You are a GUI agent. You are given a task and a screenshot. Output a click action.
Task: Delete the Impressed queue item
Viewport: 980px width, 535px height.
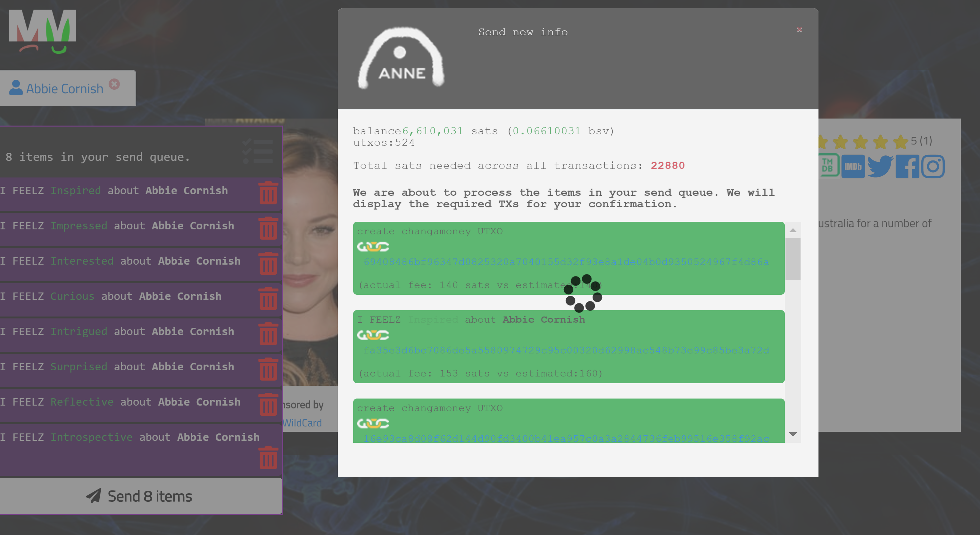[268, 228]
